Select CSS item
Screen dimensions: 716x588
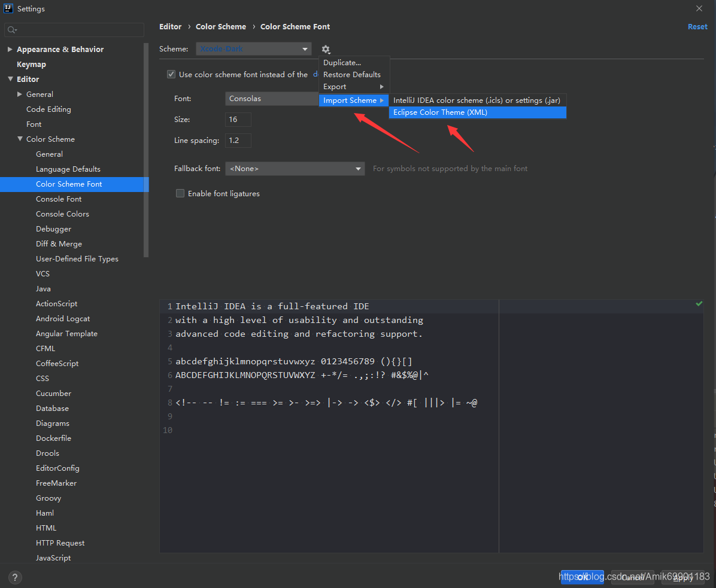pyautogui.click(x=43, y=379)
